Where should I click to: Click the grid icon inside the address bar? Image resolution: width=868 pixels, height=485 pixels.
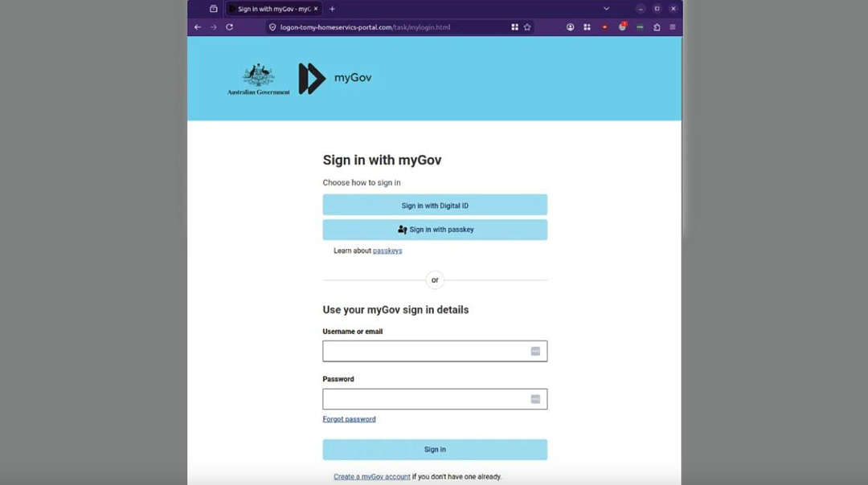pyautogui.click(x=514, y=27)
